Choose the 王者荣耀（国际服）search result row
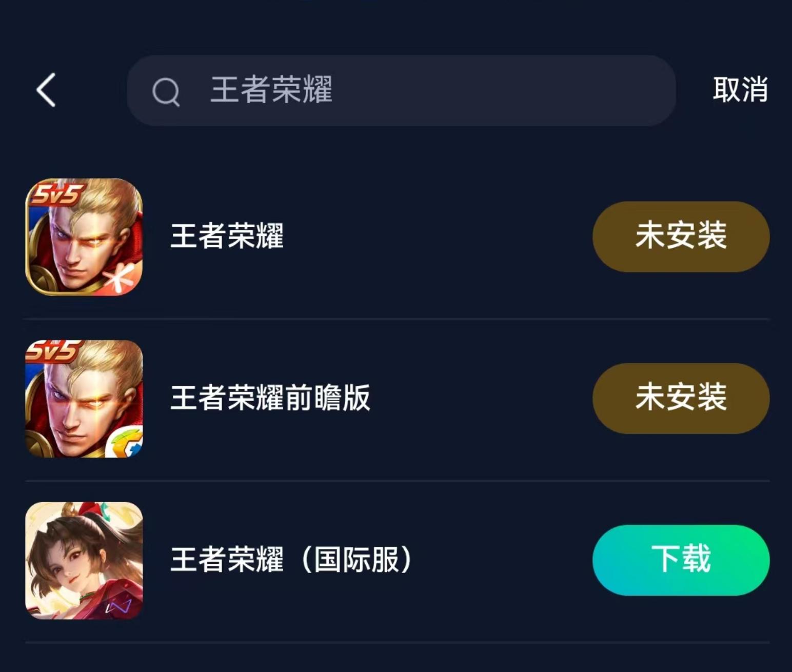The height and width of the screenshot is (672, 792). pos(397,561)
